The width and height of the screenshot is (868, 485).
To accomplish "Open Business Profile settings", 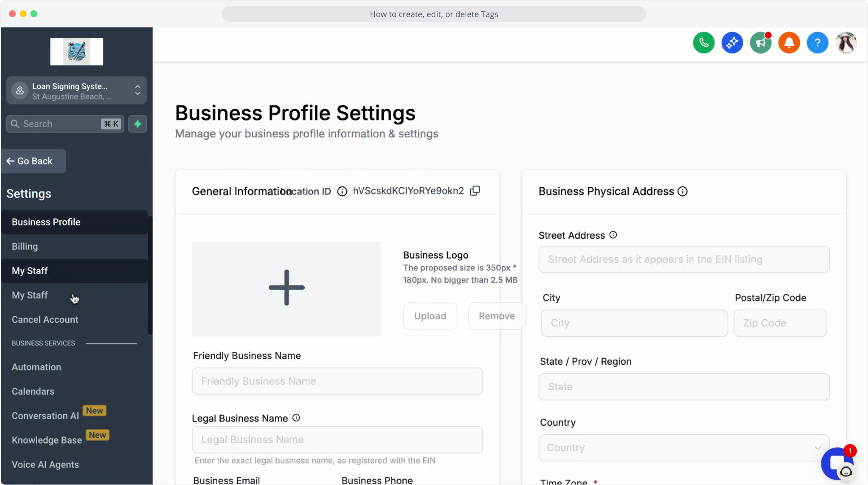I will coord(75,222).
